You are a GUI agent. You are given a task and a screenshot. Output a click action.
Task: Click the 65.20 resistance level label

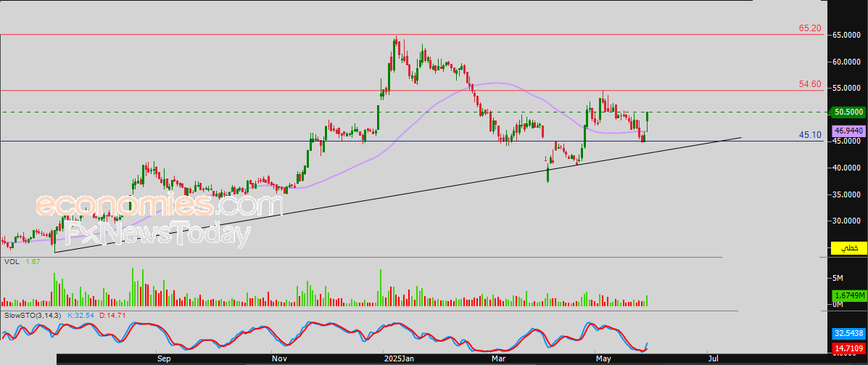point(810,28)
